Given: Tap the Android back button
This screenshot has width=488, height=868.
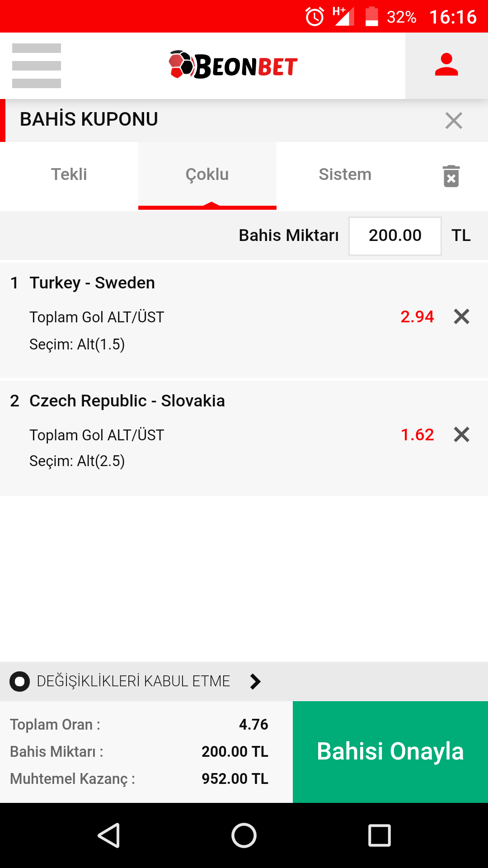Looking at the screenshot, I should point(109,835).
